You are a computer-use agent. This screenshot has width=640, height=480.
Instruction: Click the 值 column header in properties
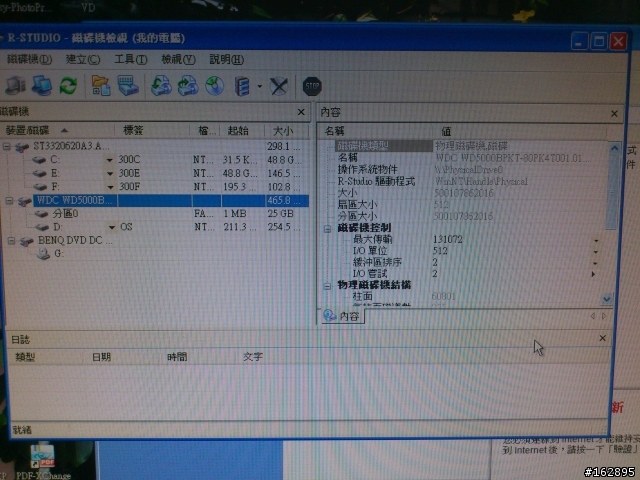click(520, 131)
